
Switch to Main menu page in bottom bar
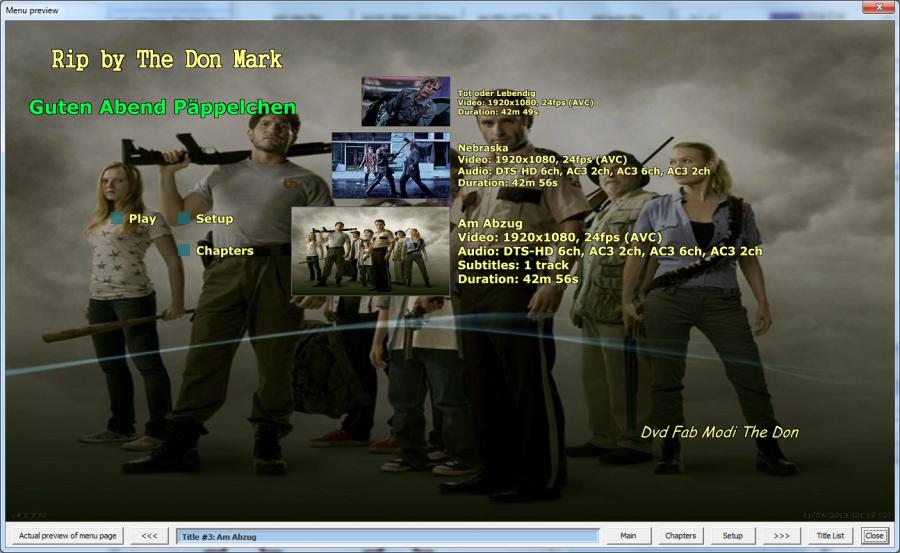click(x=628, y=536)
